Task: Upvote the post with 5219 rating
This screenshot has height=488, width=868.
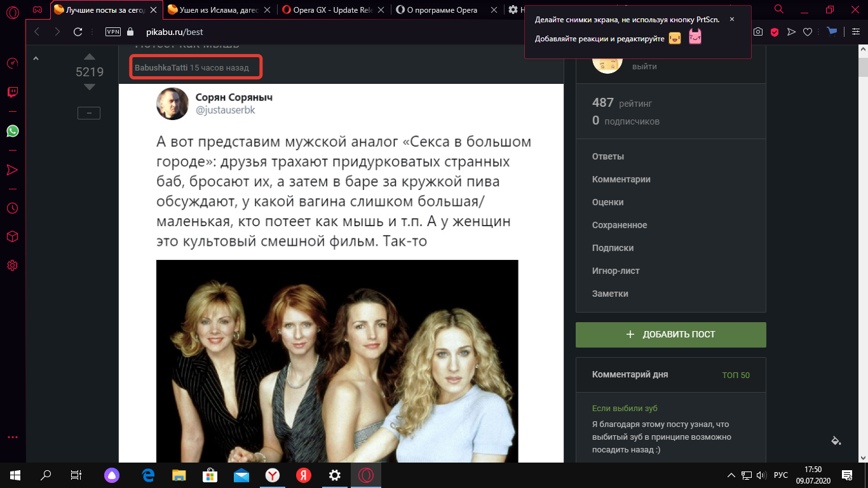Action: (90, 57)
